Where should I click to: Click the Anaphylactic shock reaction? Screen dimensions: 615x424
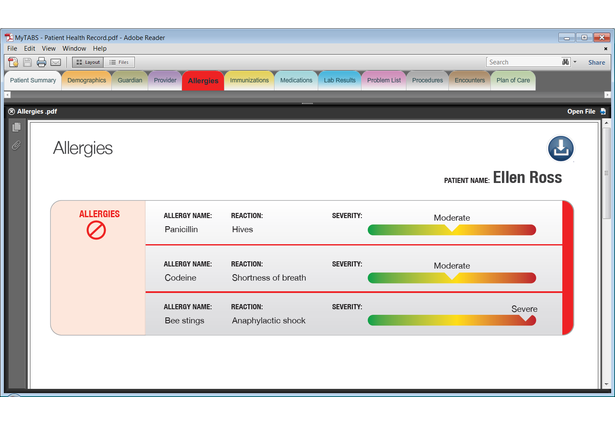[x=269, y=320]
